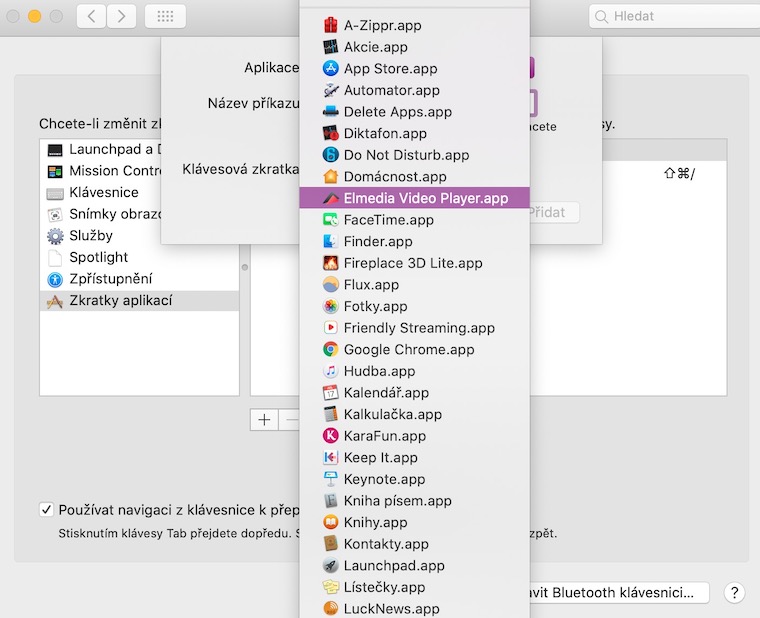
Task: Select Snímky obrazovky category in sidebar
Action: tap(101, 214)
